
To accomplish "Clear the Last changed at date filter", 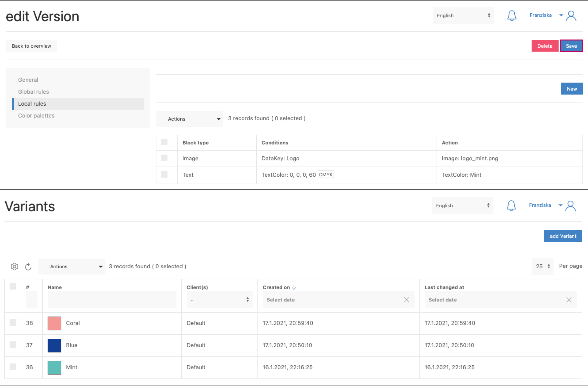I will point(569,300).
